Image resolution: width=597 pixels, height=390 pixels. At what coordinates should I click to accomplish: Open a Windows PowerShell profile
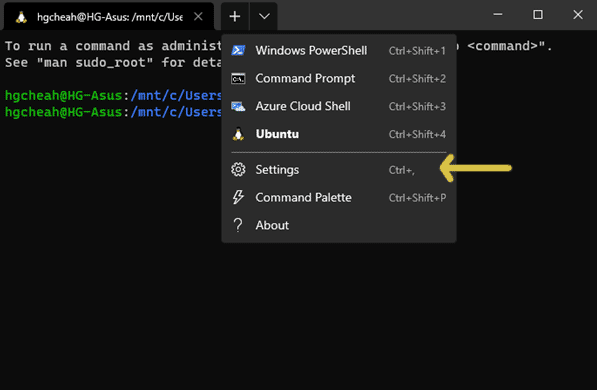[x=339, y=50]
